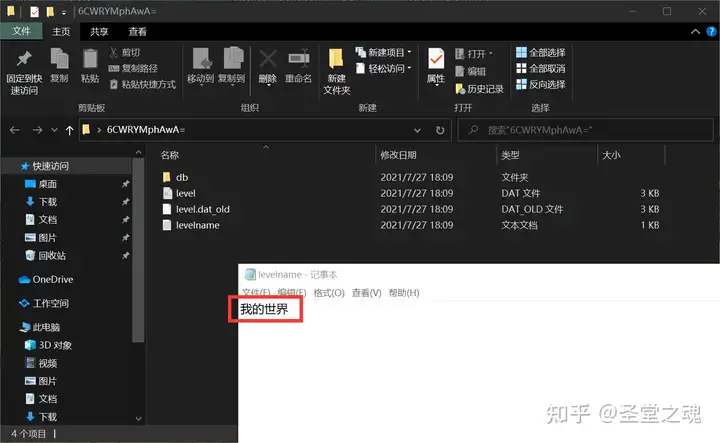Open the Open (打开) dropdown in ribbon
This screenshot has height=443, width=720.
coord(474,54)
